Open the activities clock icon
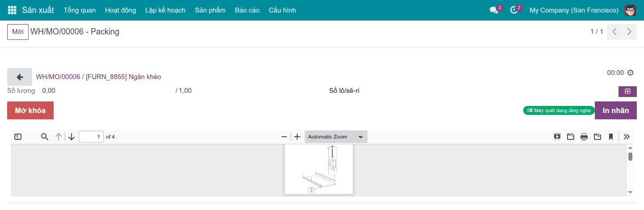 pos(514,10)
